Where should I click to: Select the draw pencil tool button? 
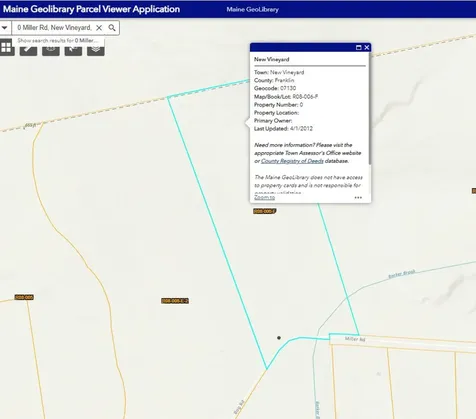[28, 50]
